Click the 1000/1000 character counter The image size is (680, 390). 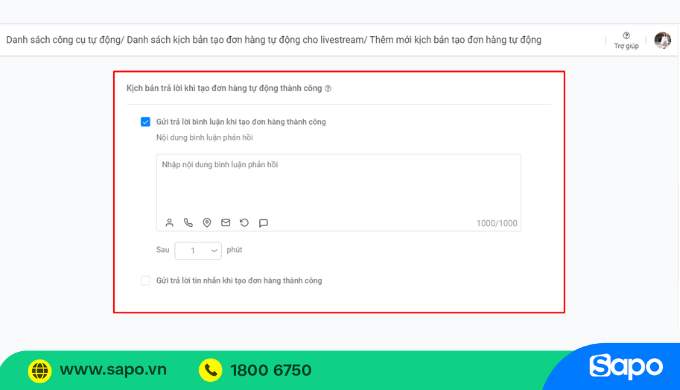tap(497, 223)
